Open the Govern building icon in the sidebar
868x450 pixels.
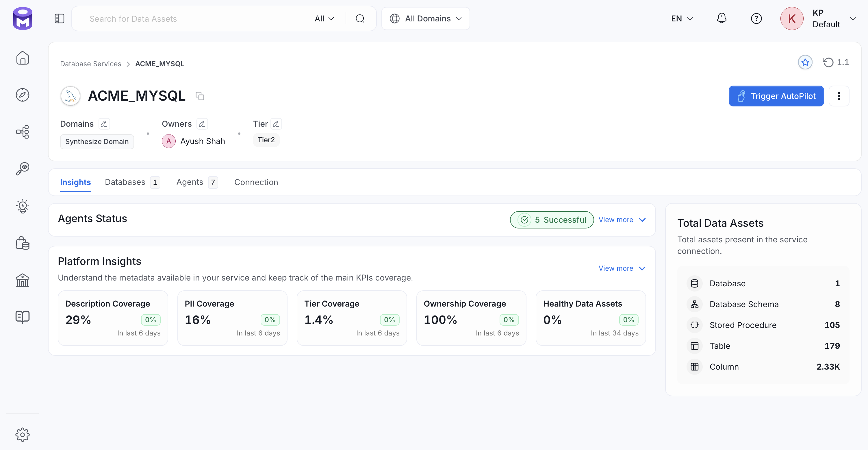[x=23, y=280]
